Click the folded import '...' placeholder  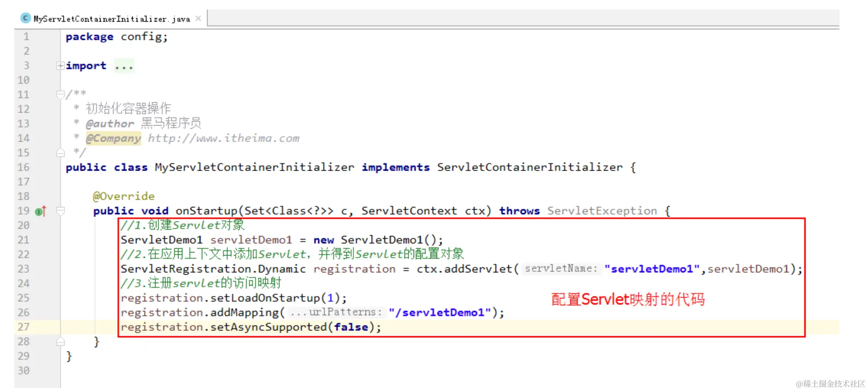coord(124,66)
